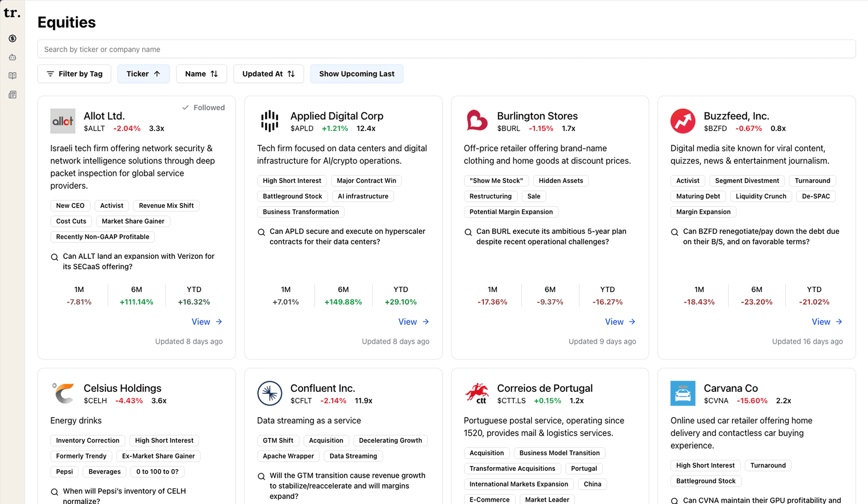Open View link on Applied Digital Corp card

click(414, 322)
